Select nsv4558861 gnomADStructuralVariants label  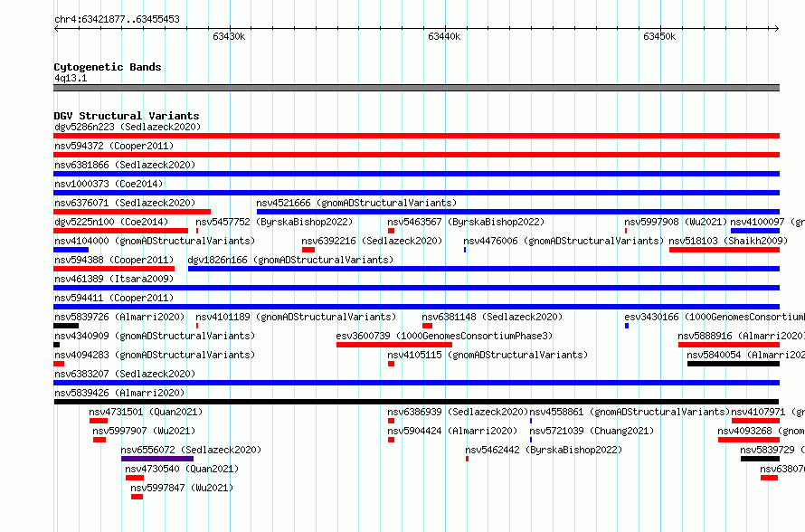click(630, 412)
